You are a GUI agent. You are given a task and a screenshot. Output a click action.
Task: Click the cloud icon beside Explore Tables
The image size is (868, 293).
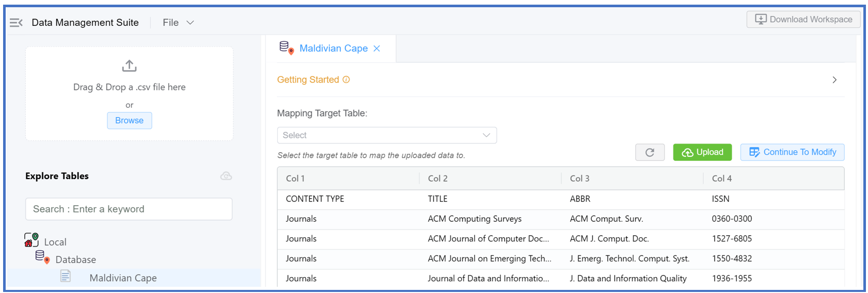[x=226, y=176]
